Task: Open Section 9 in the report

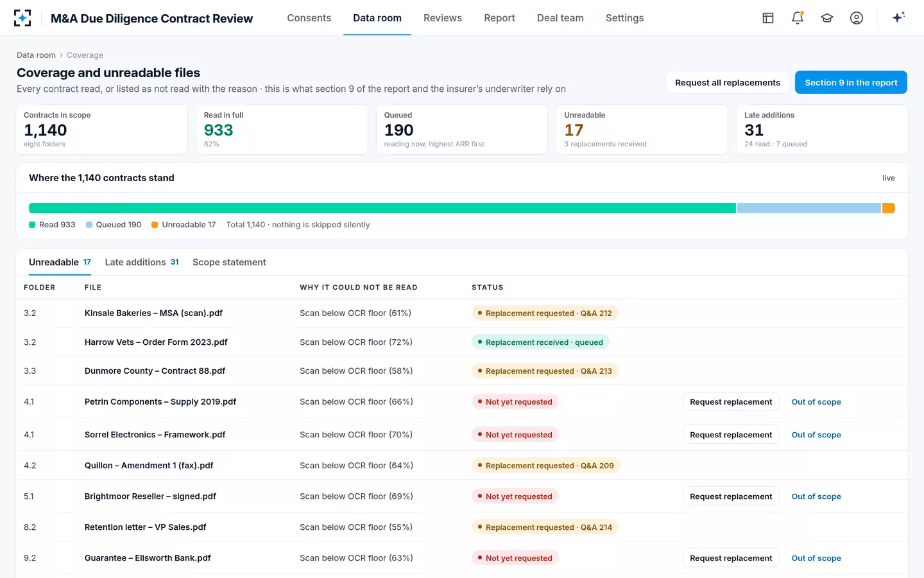Action: coord(851,82)
